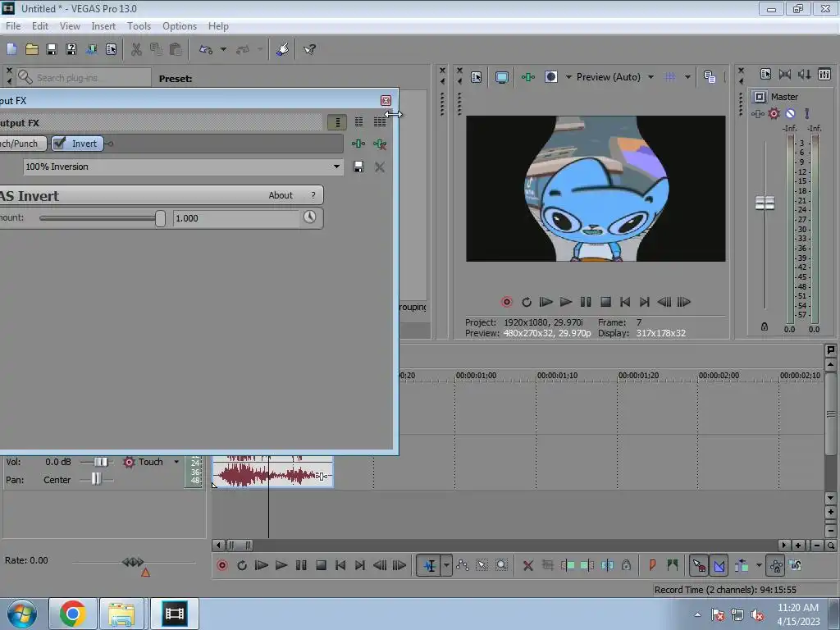Click the Amount value field showing 1.000
This screenshot has height=630, width=840.
pos(236,218)
